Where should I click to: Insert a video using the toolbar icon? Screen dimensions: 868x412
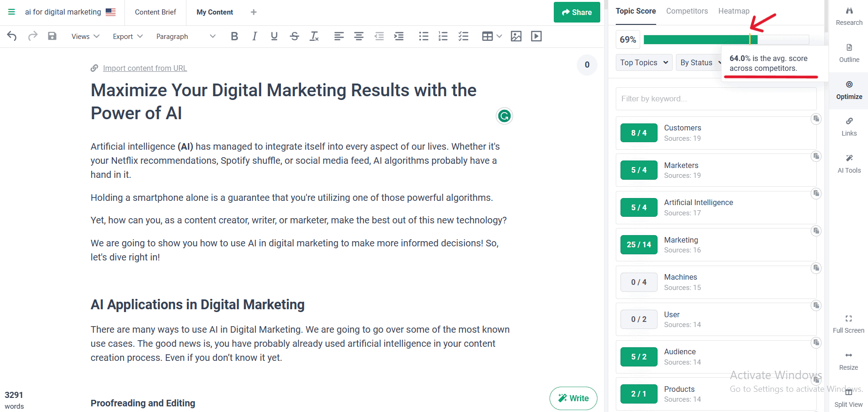pyautogui.click(x=536, y=36)
